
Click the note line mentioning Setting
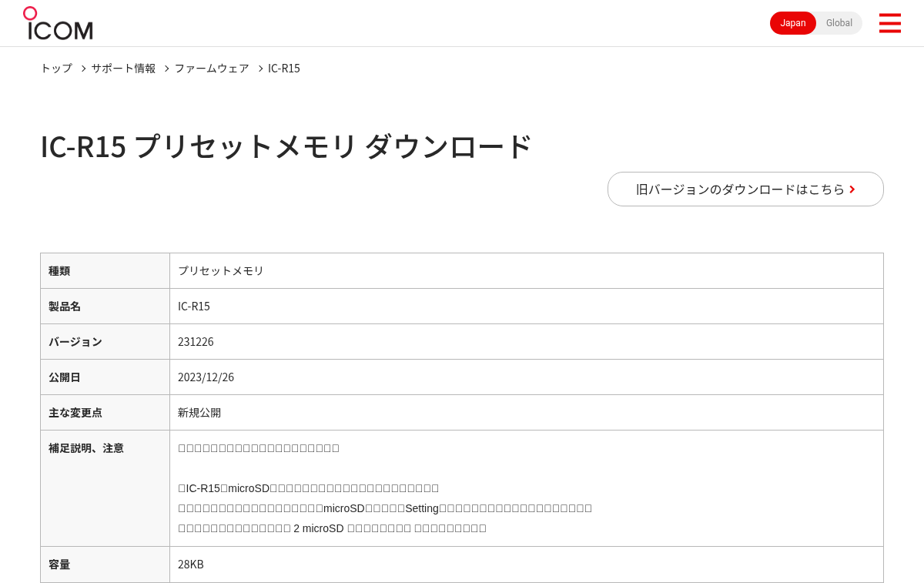pyautogui.click(x=385, y=508)
